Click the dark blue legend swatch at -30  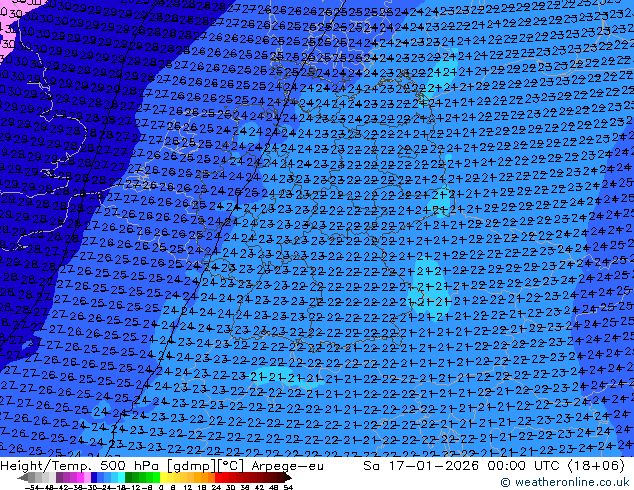[x=94, y=477]
